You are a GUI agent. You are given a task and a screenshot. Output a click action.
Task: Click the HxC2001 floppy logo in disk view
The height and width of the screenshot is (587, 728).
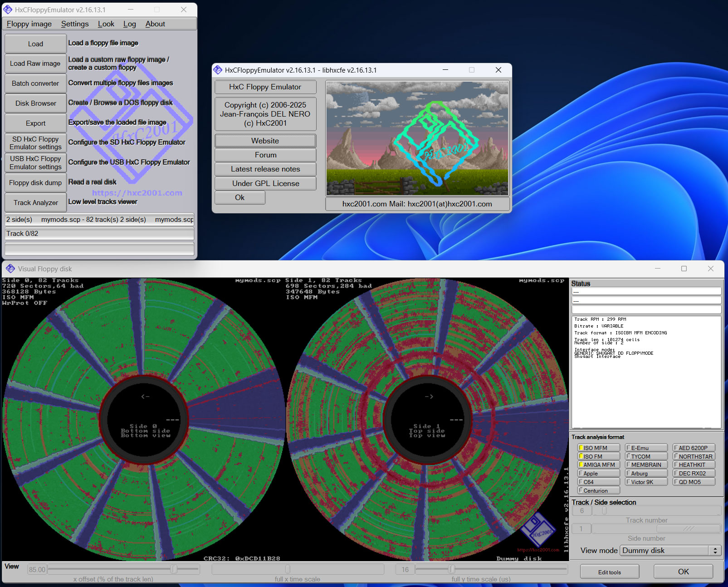pyautogui.click(x=537, y=530)
